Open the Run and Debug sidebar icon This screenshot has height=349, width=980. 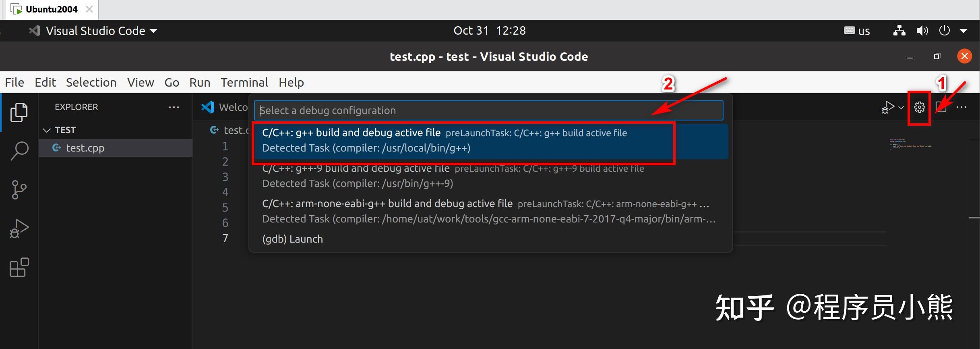coord(19,228)
